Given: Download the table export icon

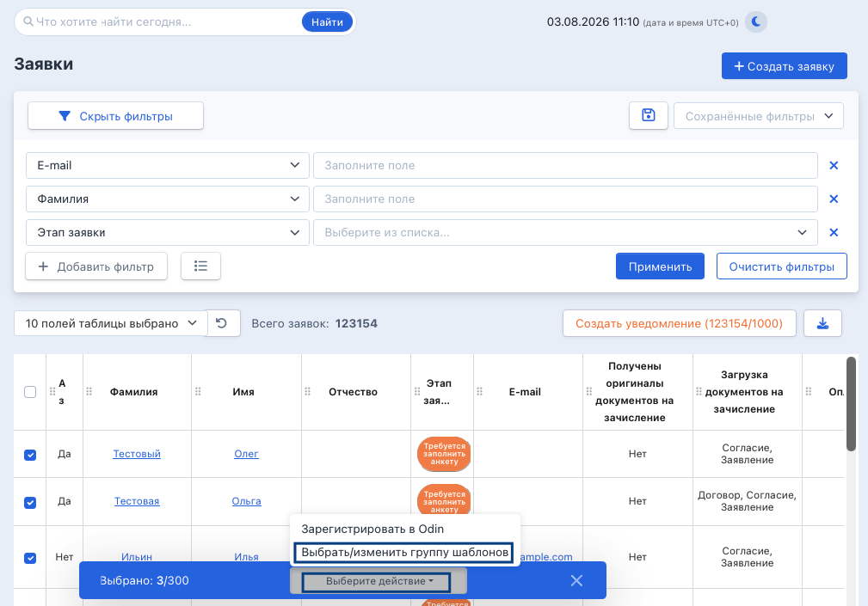Looking at the screenshot, I should tap(822, 323).
